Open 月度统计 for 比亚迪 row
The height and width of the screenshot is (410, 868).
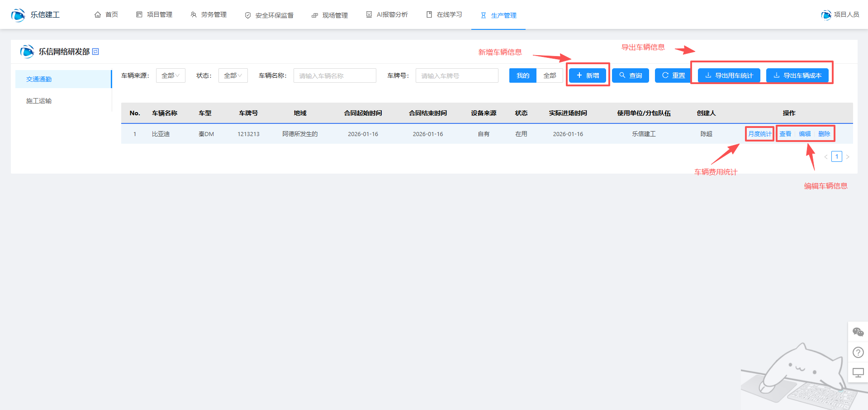[x=759, y=134]
